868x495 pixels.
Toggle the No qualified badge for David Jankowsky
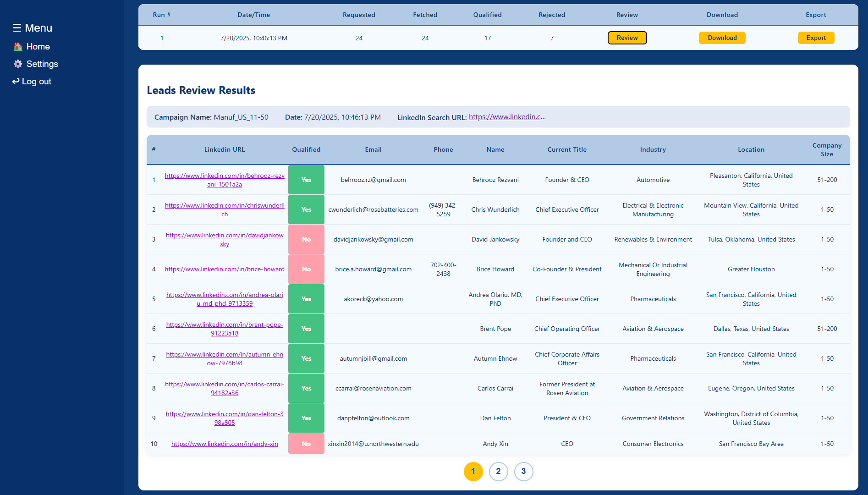[306, 239]
